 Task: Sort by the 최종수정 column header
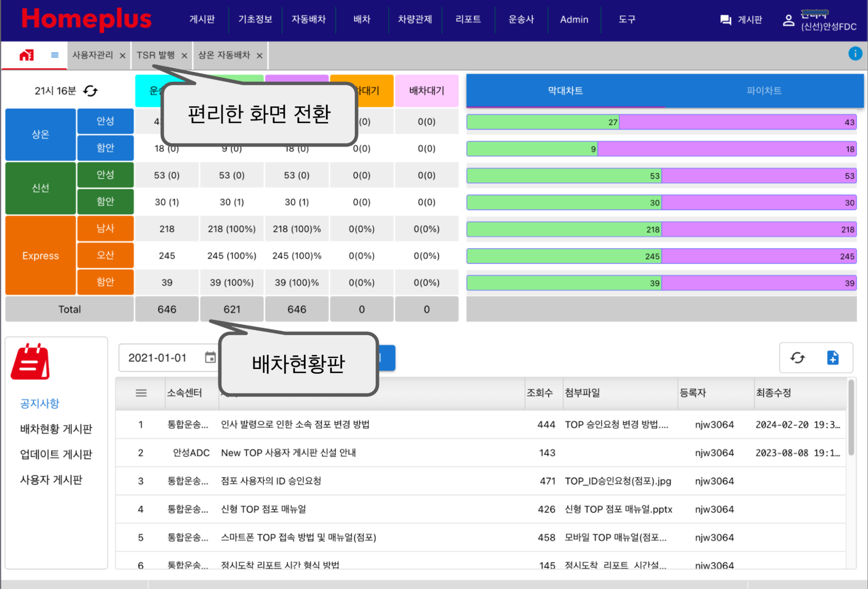click(773, 393)
